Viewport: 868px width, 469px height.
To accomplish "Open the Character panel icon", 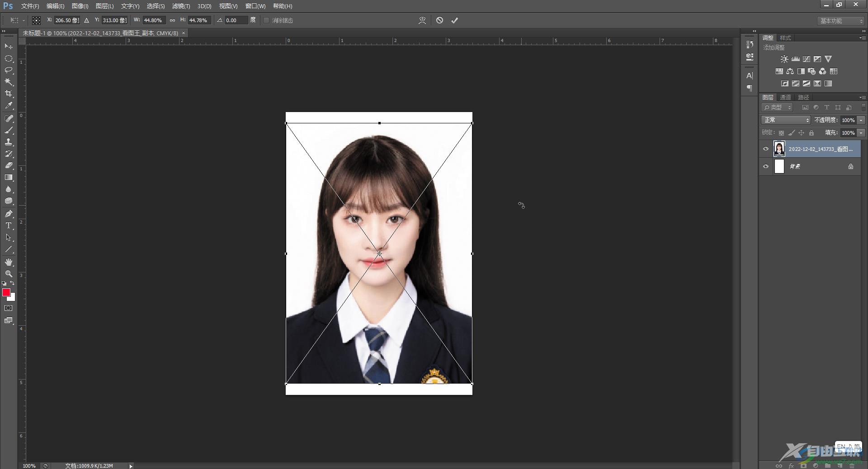I will click(750, 75).
